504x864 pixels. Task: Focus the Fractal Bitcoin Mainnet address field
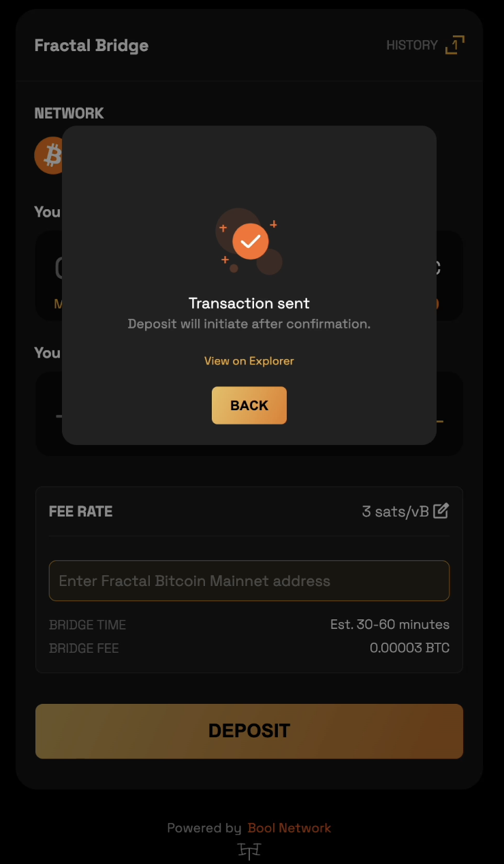249,581
